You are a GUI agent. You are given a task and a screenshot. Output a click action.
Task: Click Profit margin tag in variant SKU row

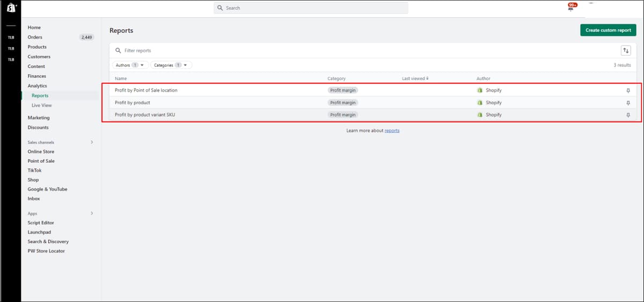pos(343,115)
